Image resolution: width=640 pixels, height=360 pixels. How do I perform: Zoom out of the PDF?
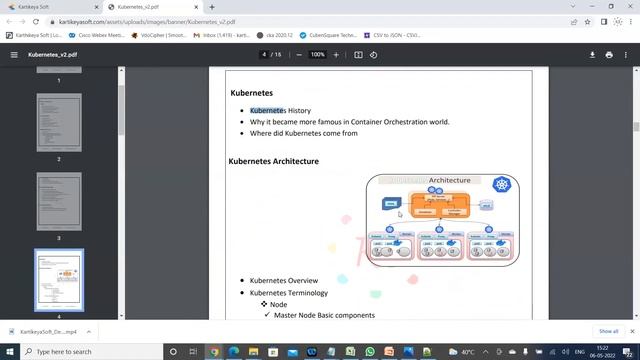[299, 55]
